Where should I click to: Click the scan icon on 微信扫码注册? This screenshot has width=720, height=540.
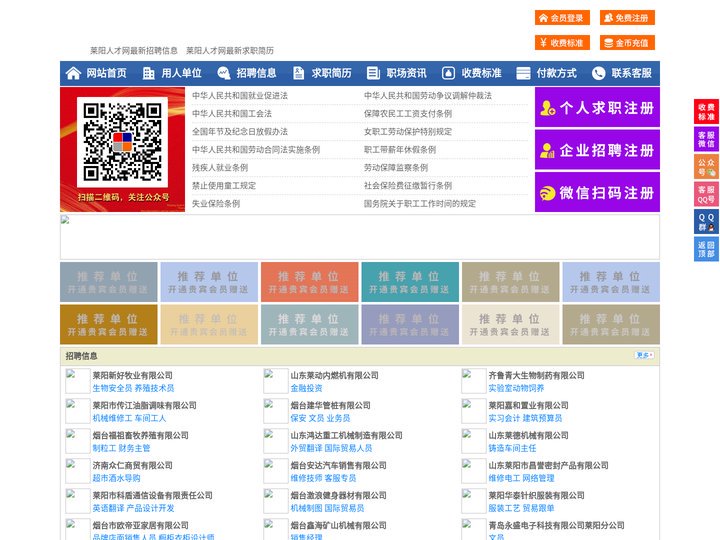(547, 193)
